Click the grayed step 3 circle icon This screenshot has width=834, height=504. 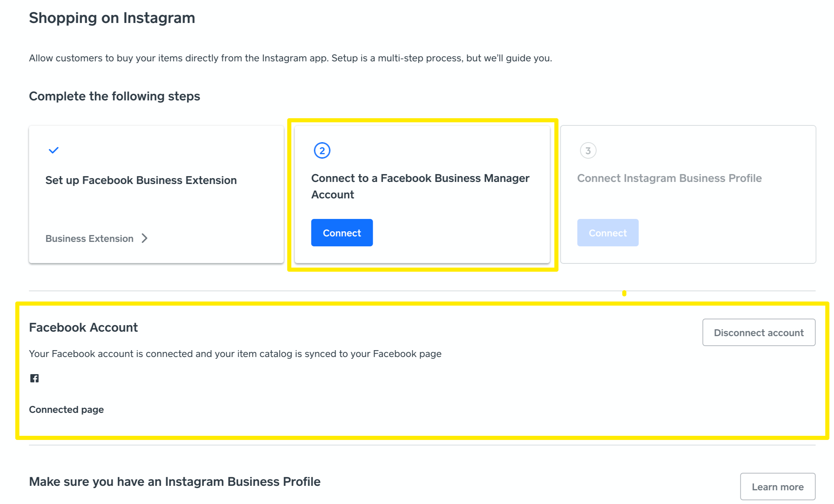click(588, 150)
